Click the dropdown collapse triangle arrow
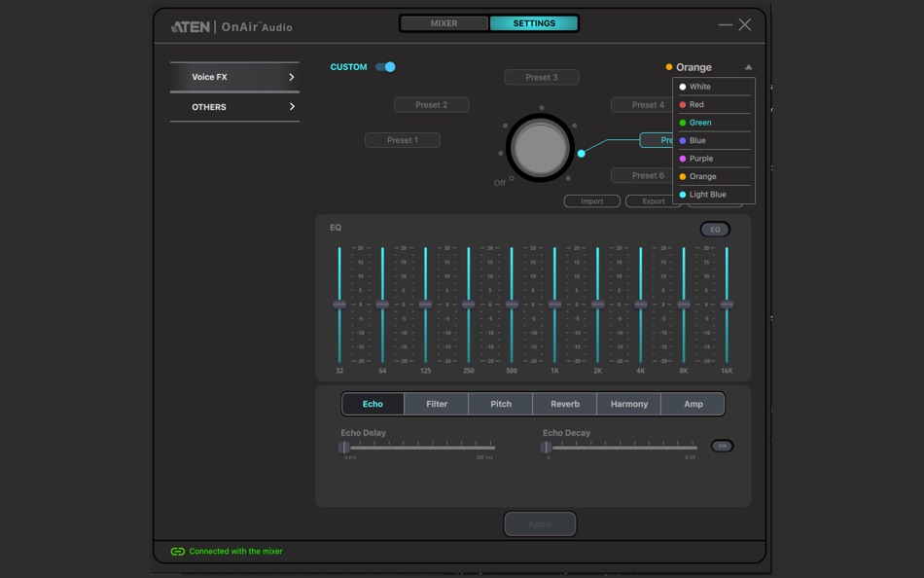The image size is (924, 578). 748,67
